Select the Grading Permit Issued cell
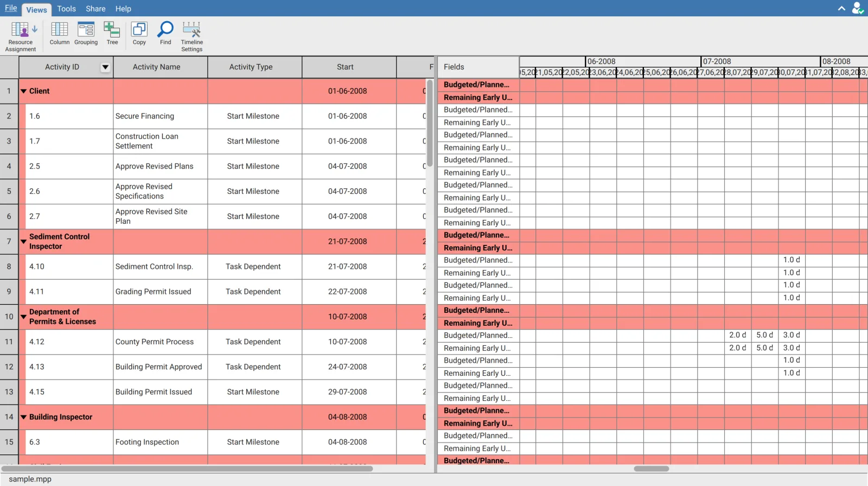The image size is (868, 486). [161, 292]
